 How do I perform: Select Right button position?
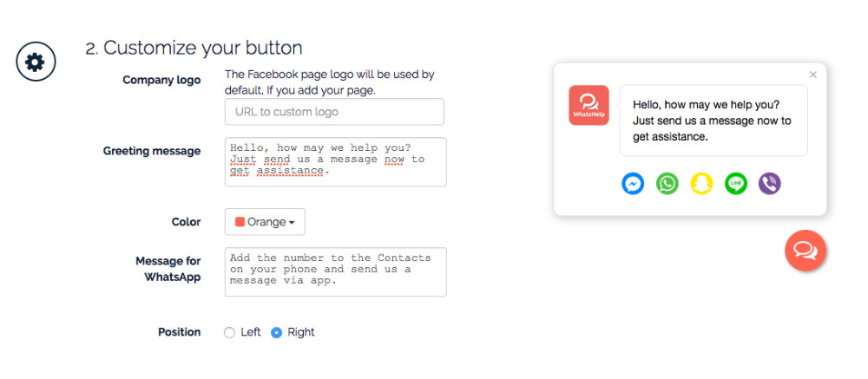pyautogui.click(x=277, y=332)
